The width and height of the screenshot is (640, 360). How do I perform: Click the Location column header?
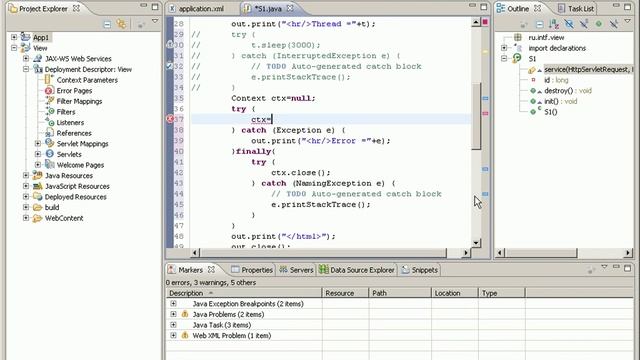pyautogui.click(x=454, y=293)
